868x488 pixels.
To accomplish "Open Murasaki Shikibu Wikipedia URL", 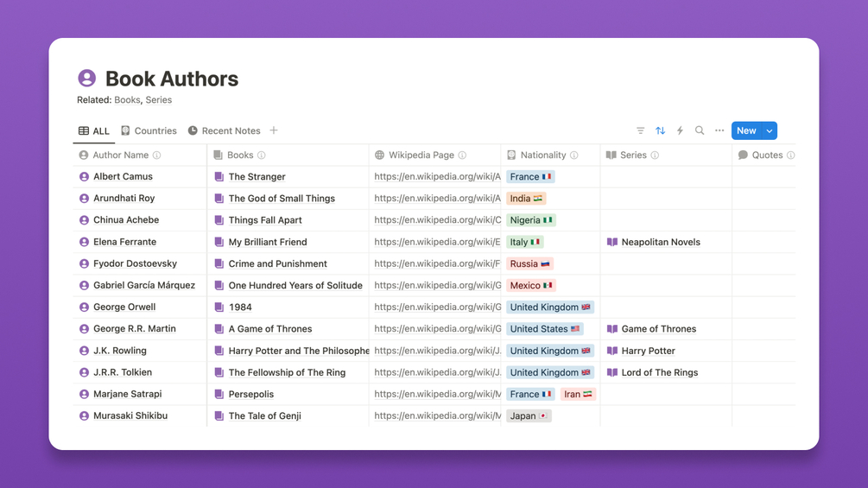I will [x=437, y=416].
